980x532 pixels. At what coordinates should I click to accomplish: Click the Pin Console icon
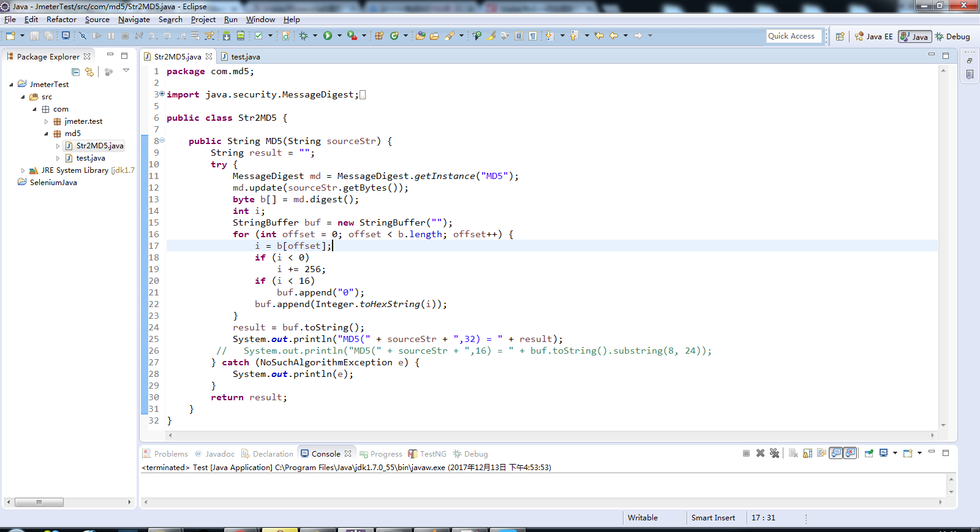tap(869, 453)
